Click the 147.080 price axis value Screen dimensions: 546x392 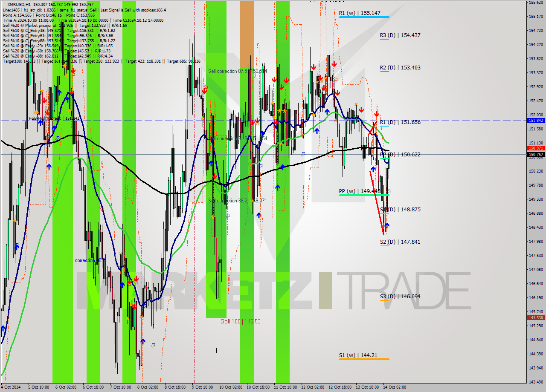click(536, 270)
